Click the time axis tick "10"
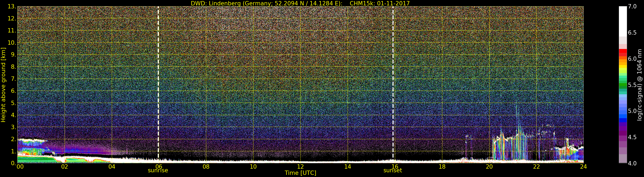Screen dimensions: 644x177 point(253,167)
